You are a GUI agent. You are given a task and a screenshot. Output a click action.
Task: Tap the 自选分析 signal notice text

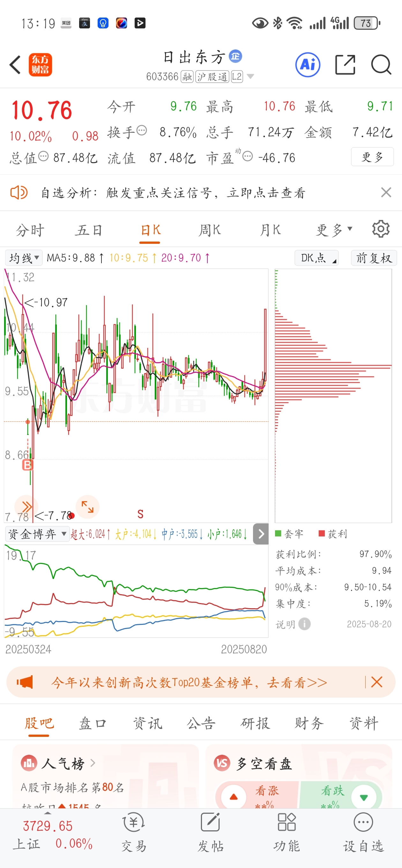click(173, 193)
